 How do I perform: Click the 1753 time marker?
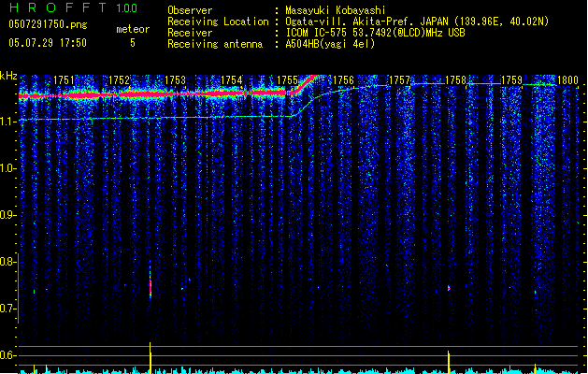pos(175,80)
